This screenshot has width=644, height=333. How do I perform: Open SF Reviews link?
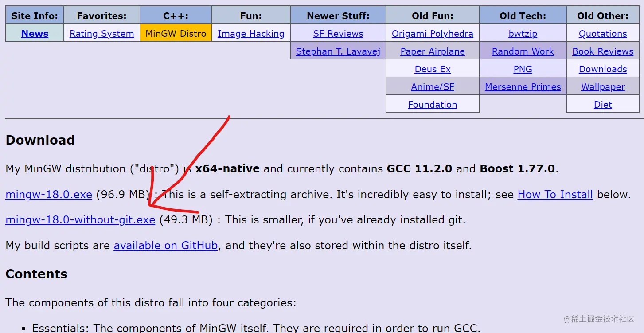[338, 34]
